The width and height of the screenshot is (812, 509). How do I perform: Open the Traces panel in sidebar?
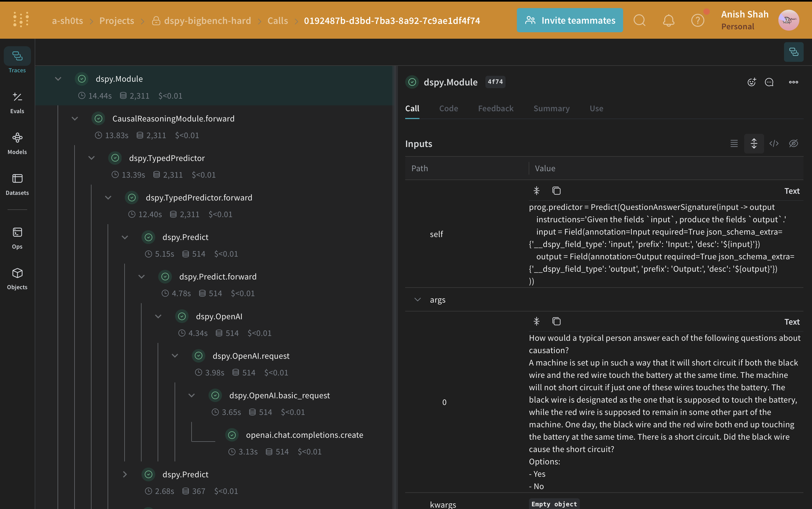pos(17,60)
